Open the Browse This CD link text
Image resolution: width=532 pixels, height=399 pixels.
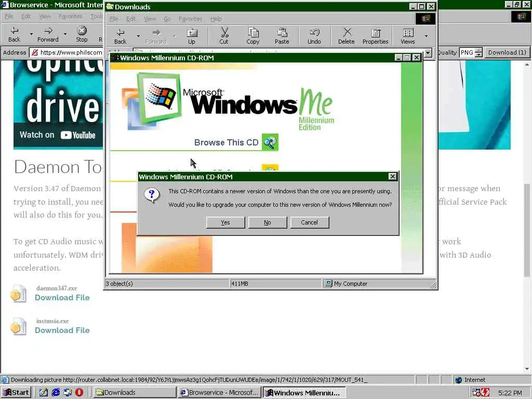point(227,142)
